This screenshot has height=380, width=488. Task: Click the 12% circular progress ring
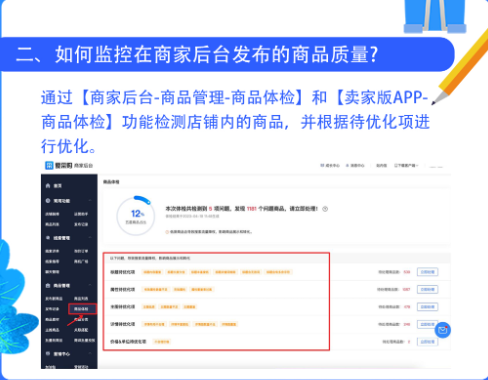point(136,216)
